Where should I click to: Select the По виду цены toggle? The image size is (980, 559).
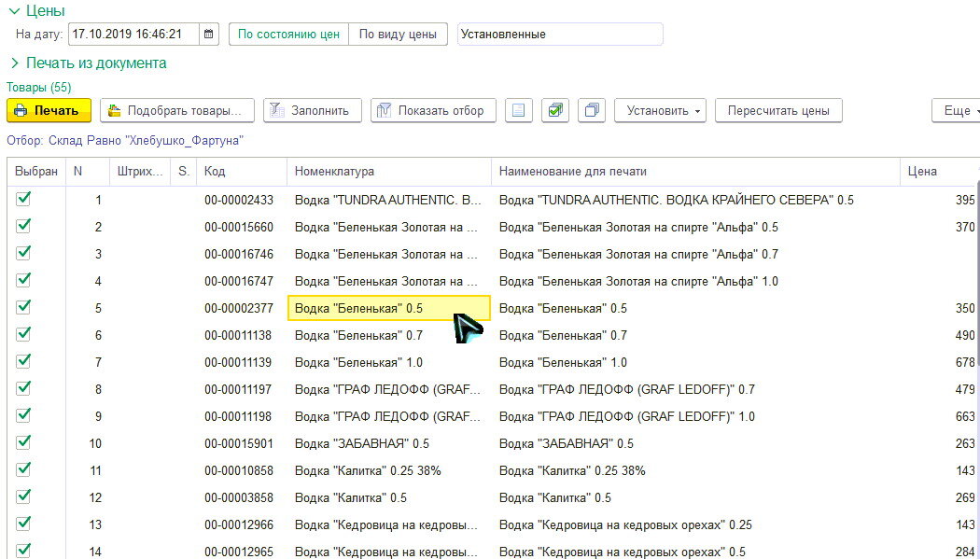click(398, 35)
